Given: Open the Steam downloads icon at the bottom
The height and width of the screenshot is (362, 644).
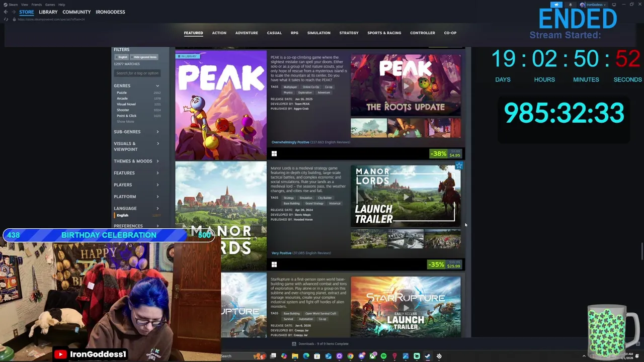Looking at the screenshot, I should (294, 344).
